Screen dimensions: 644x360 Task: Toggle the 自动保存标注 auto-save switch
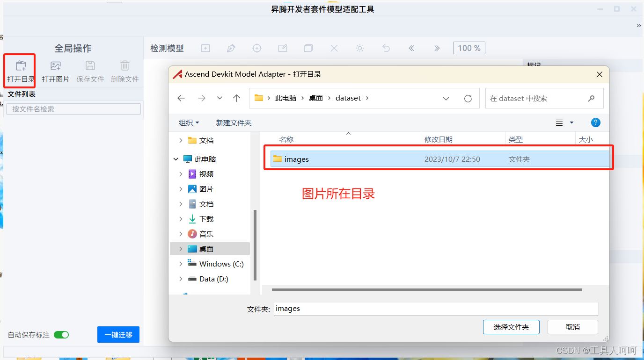[x=61, y=335]
